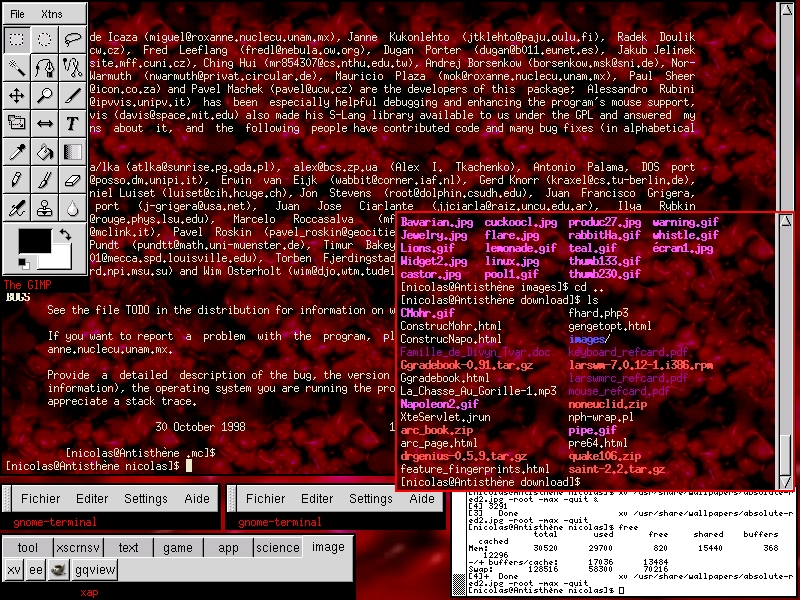Switch to the game tab in xap
This screenshot has height=600, width=800.
tap(178, 547)
